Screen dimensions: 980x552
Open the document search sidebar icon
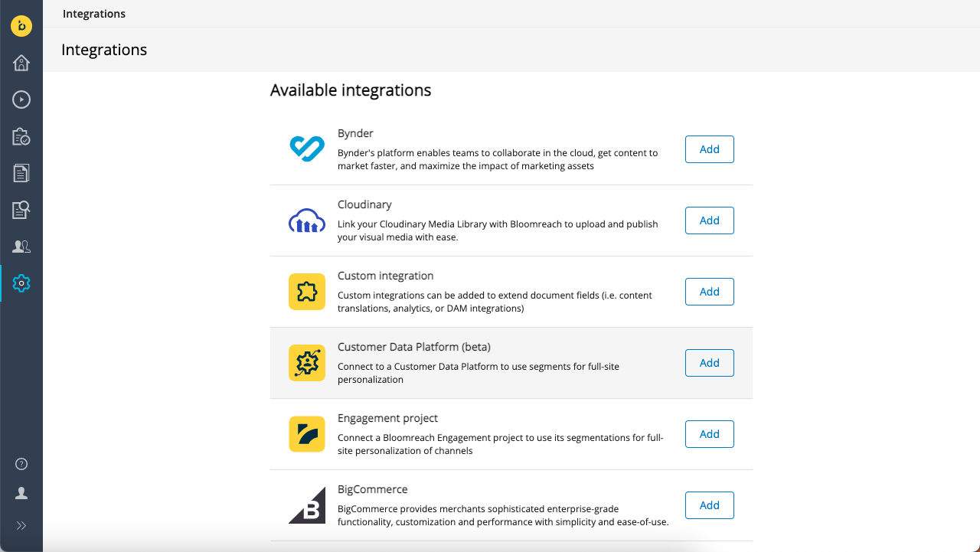21,210
